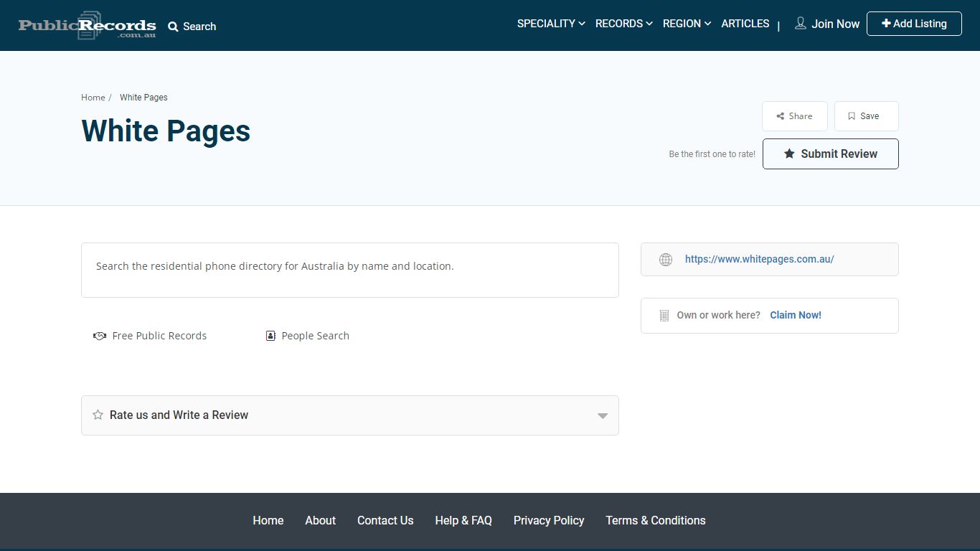The image size is (980, 551).
Task: Click the Search text in header
Action: click(199, 27)
